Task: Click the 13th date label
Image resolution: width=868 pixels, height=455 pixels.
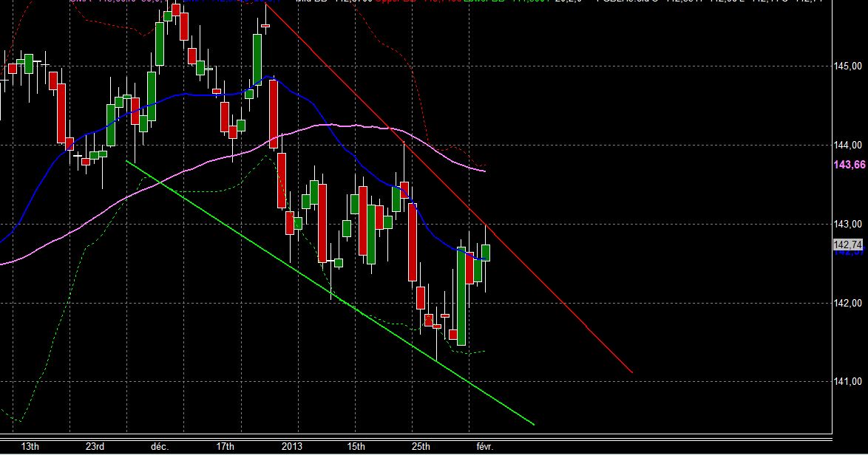Action: 30,446
